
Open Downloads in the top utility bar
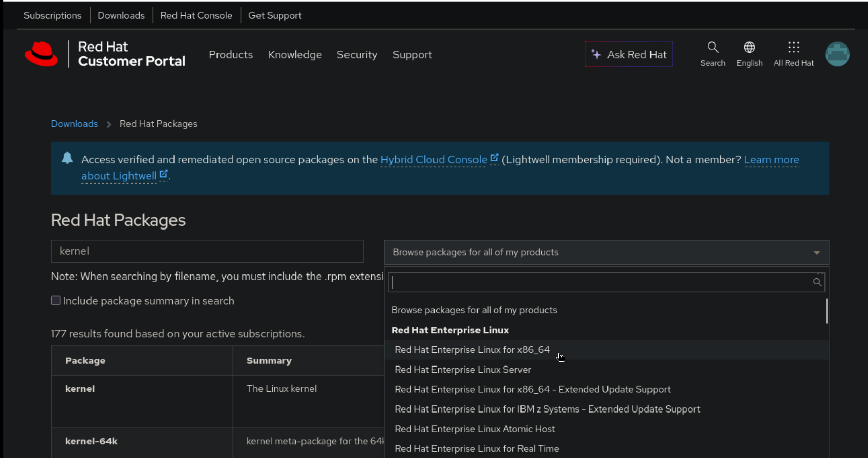click(x=121, y=15)
